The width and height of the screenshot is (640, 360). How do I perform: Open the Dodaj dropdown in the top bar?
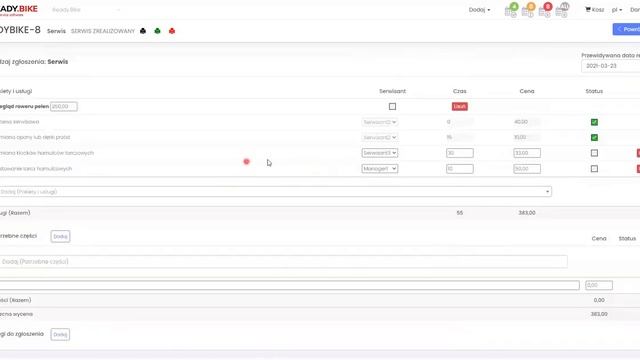coord(479,10)
